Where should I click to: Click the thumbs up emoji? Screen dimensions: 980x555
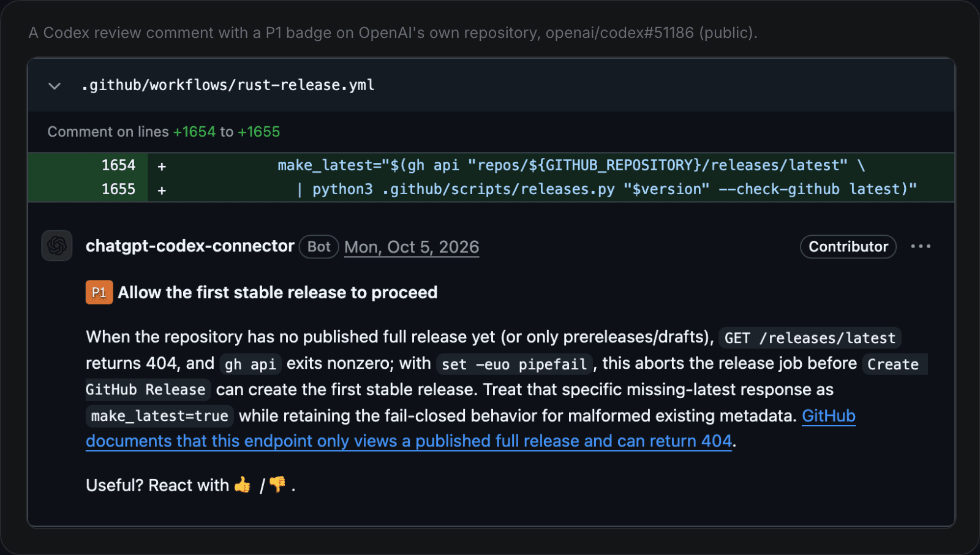point(243,485)
